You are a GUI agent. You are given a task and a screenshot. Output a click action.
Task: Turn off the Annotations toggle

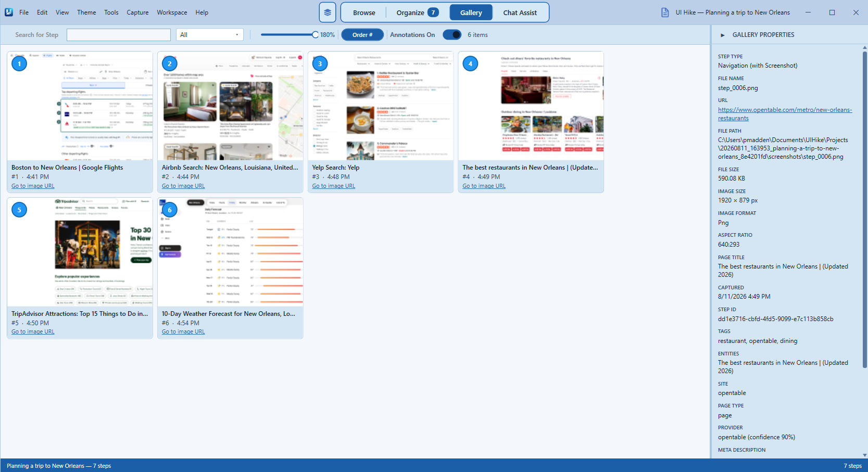point(452,35)
